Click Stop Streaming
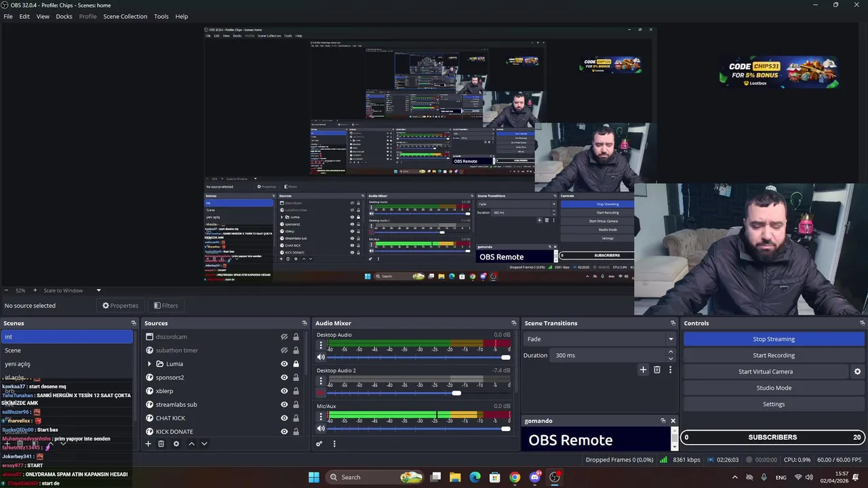Screen dimensions: 868x488 coord(774,339)
